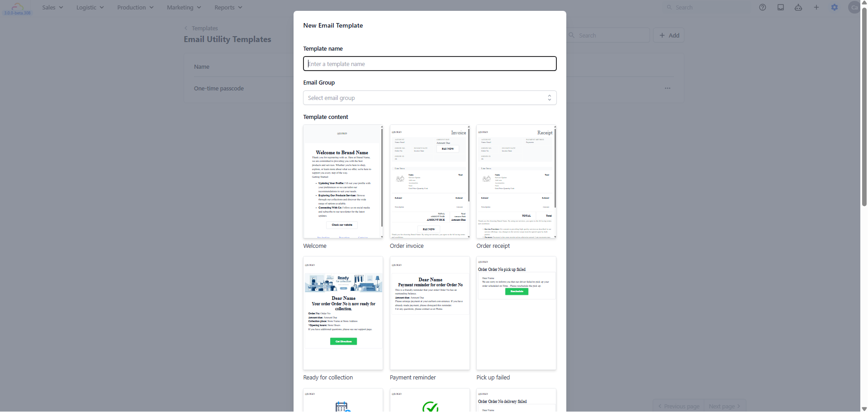This screenshot has height=412, width=868.
Task: Click the three-dot menu for One-time passcode
Action: 668,88
